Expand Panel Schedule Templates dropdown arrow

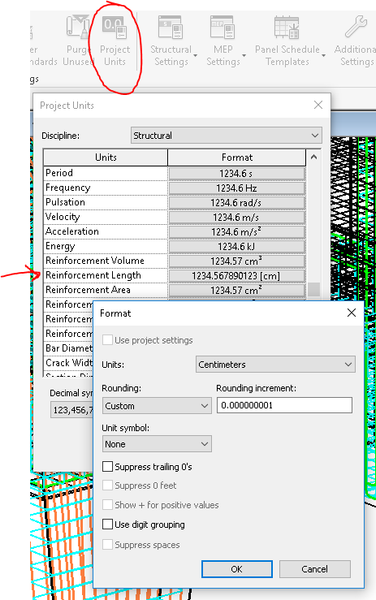click(324, 55)
